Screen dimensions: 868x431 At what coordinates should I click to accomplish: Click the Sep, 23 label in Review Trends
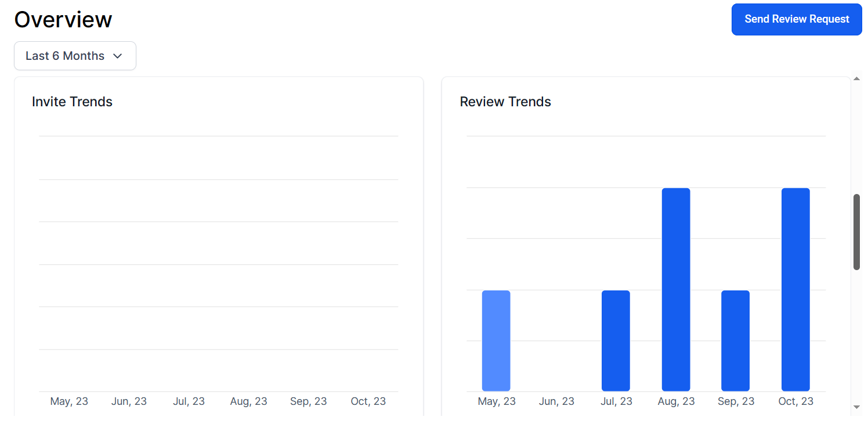tap(736, 401)
